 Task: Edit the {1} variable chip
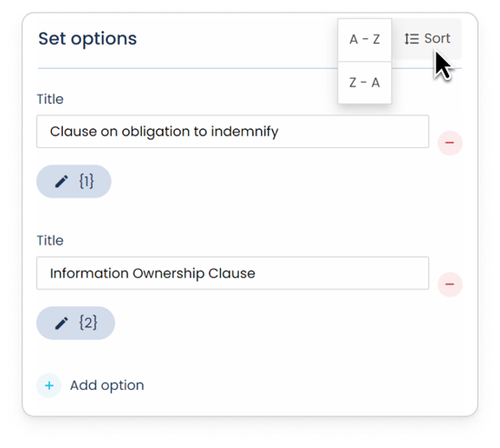coord(74,182)
